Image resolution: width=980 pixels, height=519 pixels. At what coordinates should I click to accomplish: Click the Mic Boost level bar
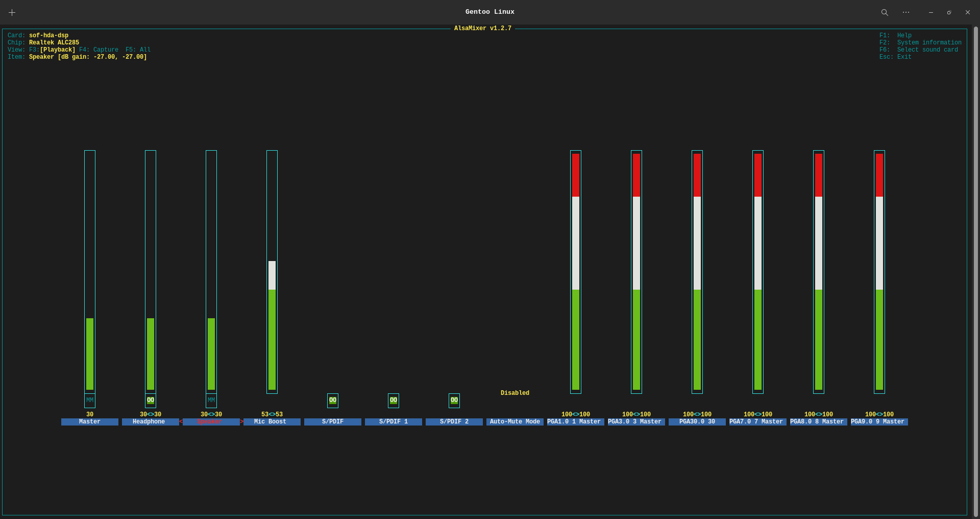(x=272, y=272)
